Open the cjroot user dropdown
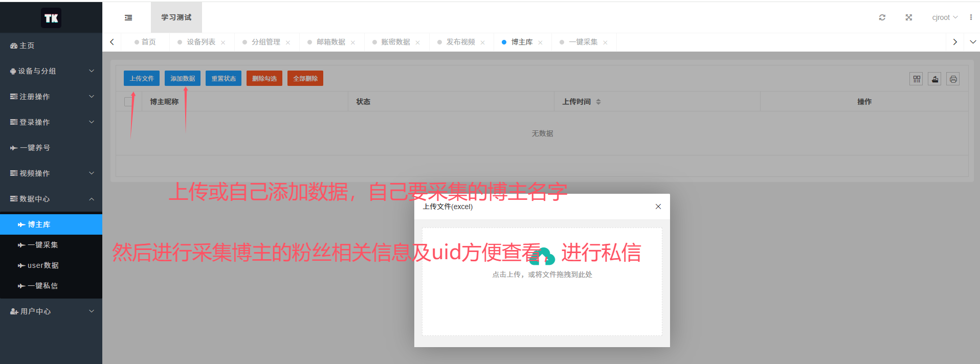The height and width of the screenshot is (364, 980). pos(945,17)
